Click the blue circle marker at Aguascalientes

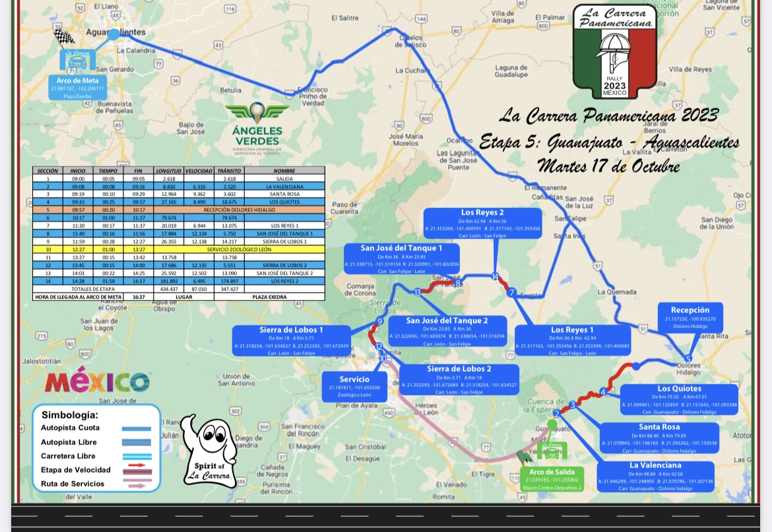[113, 34]
